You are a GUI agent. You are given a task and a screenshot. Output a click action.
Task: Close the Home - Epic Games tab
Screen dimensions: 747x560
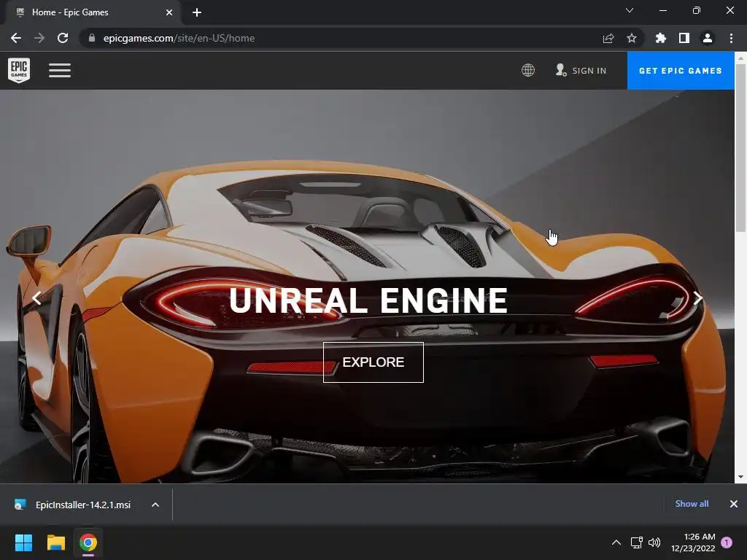pyautogui.click(x=169, y=12)
